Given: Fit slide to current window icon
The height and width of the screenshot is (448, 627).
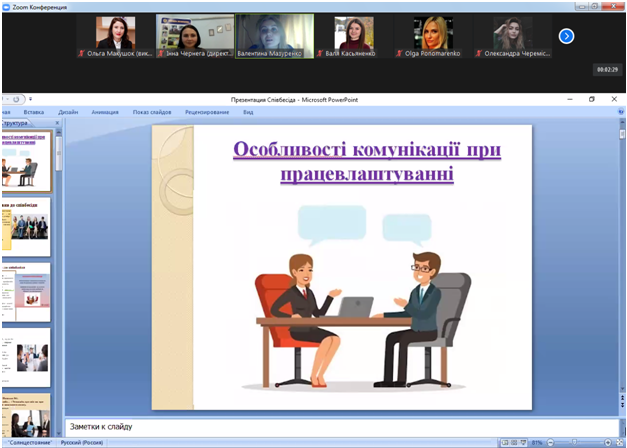Looking at the screenshot, I should pyautogui.click(x=619, y=442).
